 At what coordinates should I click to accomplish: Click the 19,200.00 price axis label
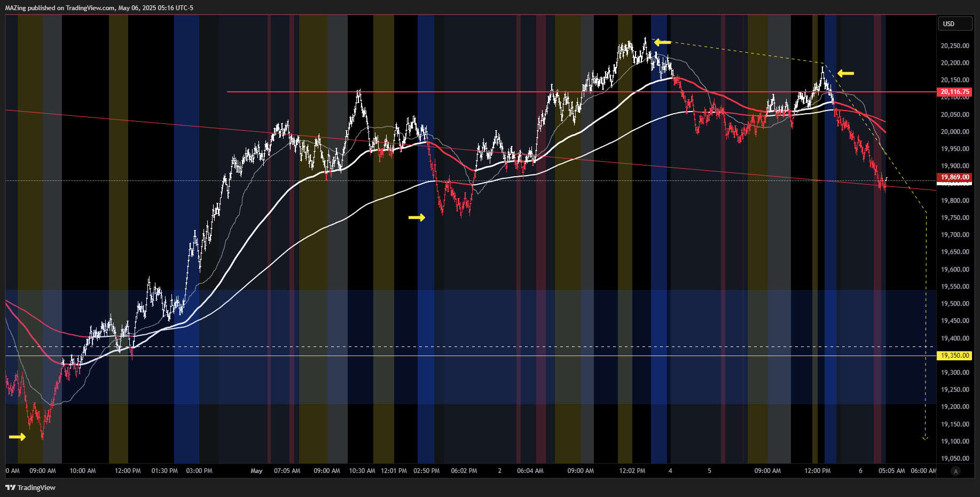[955, 407]
